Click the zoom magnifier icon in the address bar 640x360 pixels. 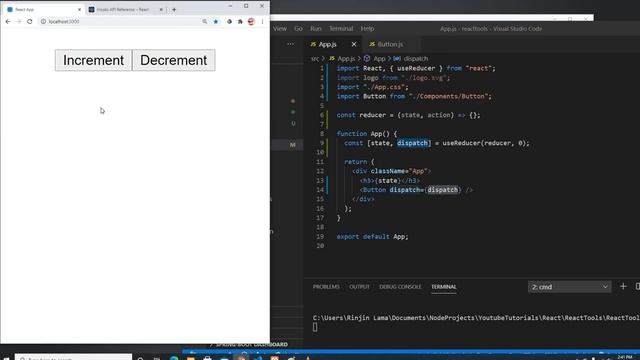(204, 22)
